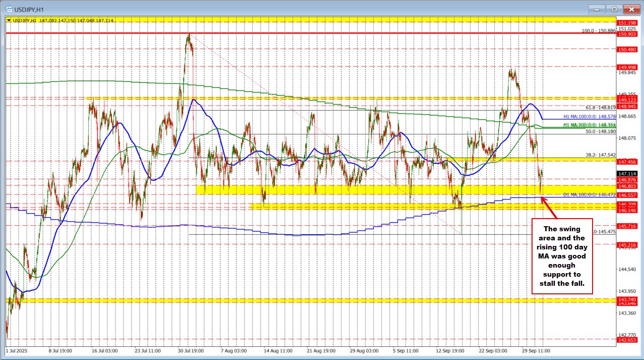Click the H1 MA:100 148.578 label

pos(590,117)
